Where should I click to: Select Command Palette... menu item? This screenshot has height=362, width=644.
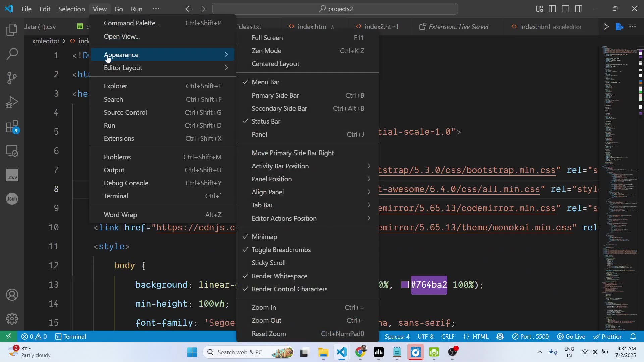(163, 23)
